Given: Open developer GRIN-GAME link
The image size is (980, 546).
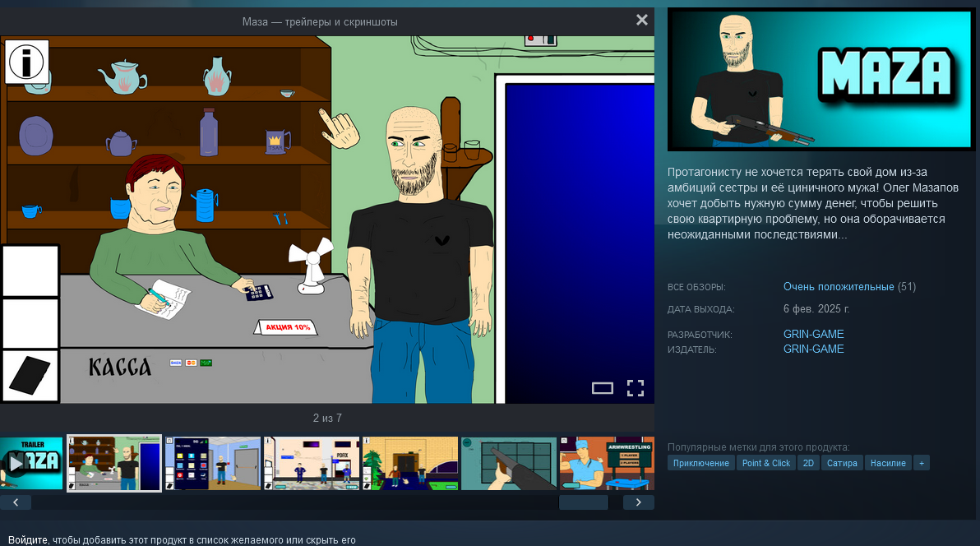Looking at the screenshot, I should point(814,334).
